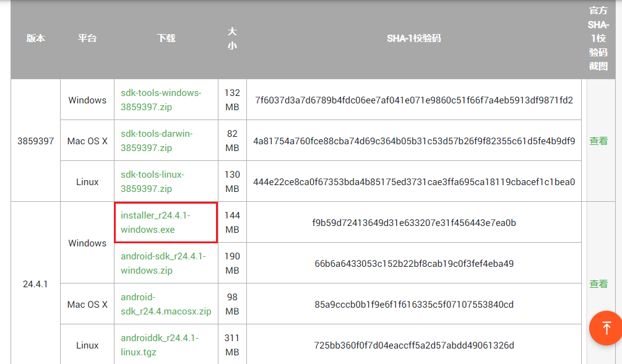Open 查看 link for version 24.4.1
Image resolution: width=622 pixels, height=364 pixels.
(598, 284)
